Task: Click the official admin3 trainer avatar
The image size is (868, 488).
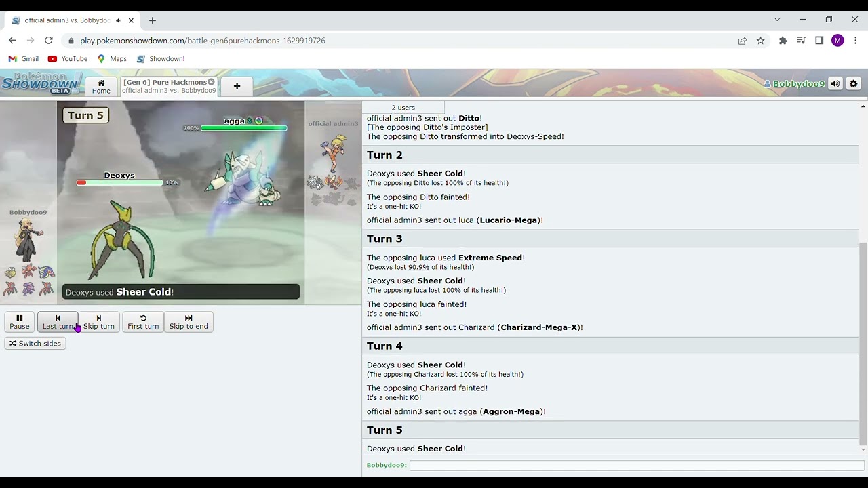Action: pos(333,152)
